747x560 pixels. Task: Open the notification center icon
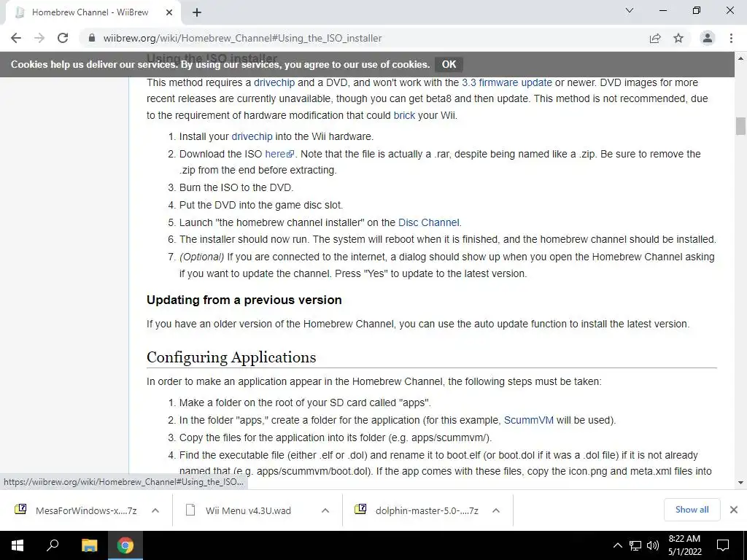tap(723, 545)
